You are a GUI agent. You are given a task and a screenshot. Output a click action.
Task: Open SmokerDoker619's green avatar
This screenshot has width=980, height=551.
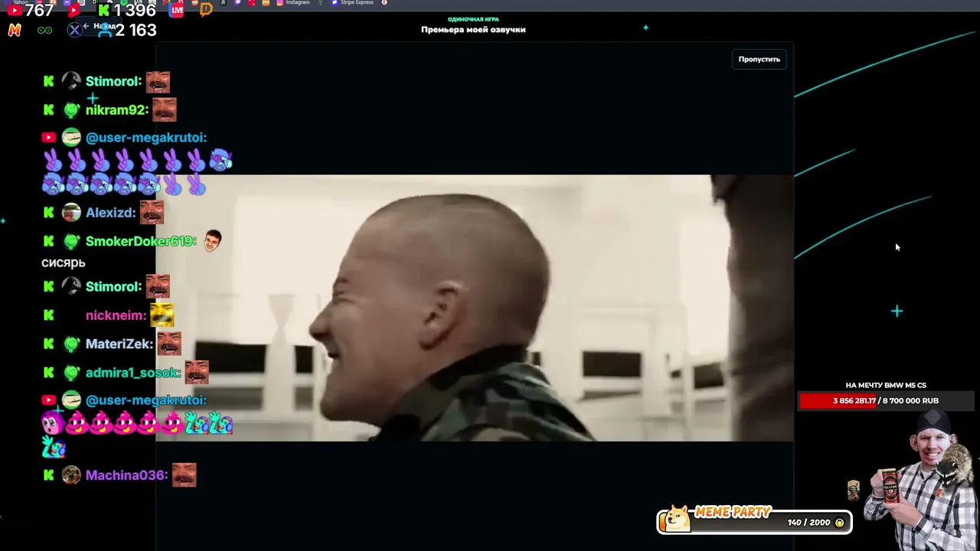71,241
